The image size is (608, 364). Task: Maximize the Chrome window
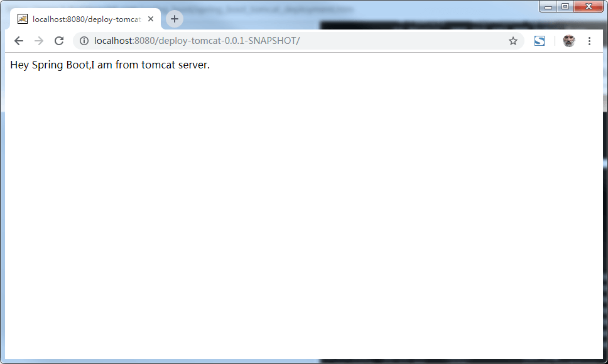tap(565, 7)
